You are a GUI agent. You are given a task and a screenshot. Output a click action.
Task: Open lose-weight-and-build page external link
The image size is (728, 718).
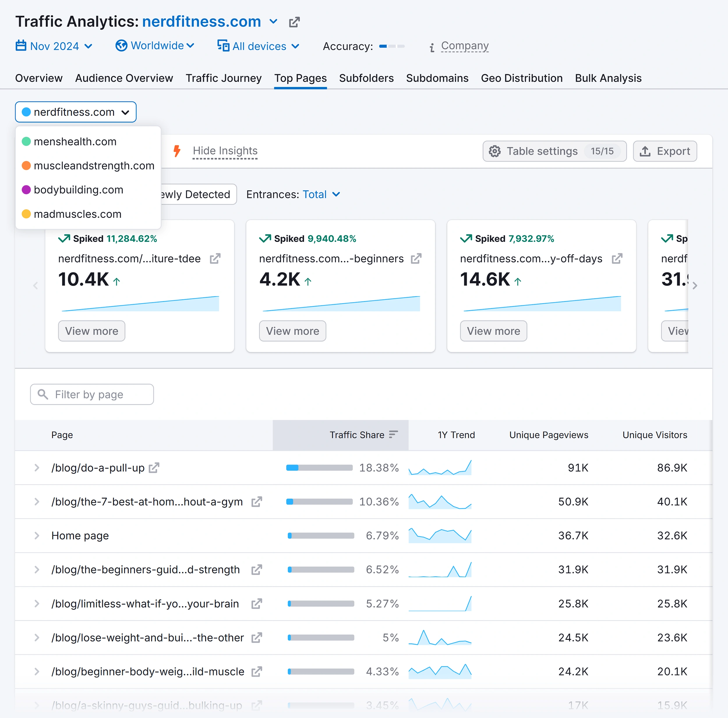[257, 637]
